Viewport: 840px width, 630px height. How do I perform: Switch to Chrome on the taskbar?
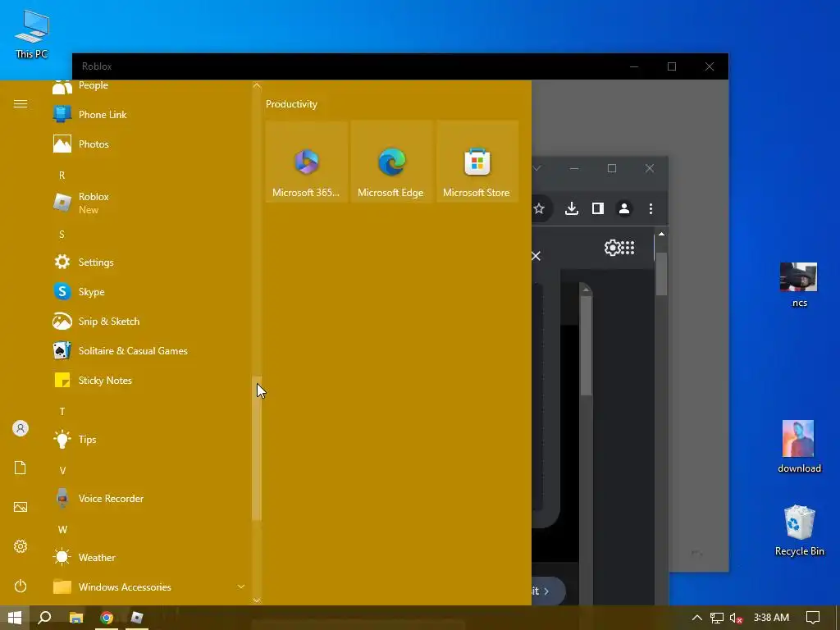[x=107, y=618]
